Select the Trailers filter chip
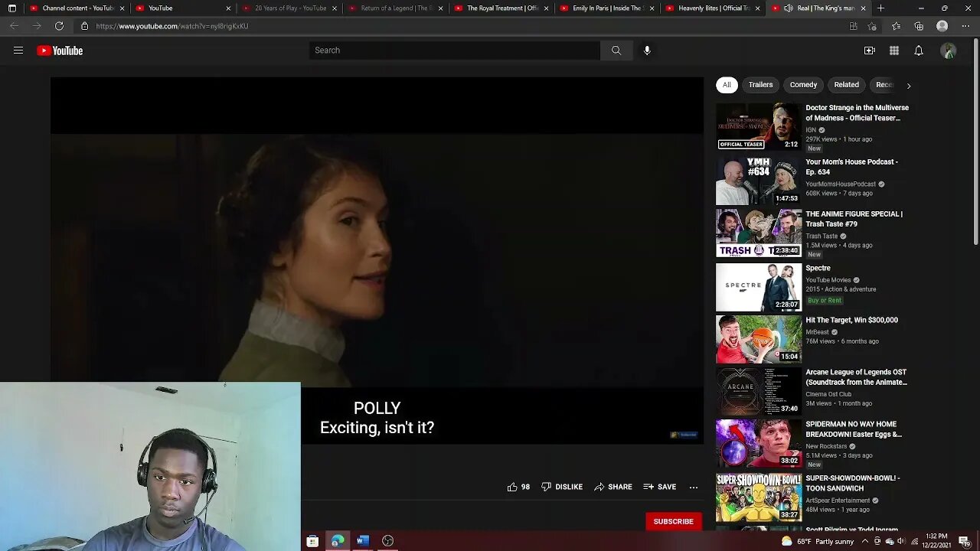Screen dimensions: 980x551 [760, 85]
